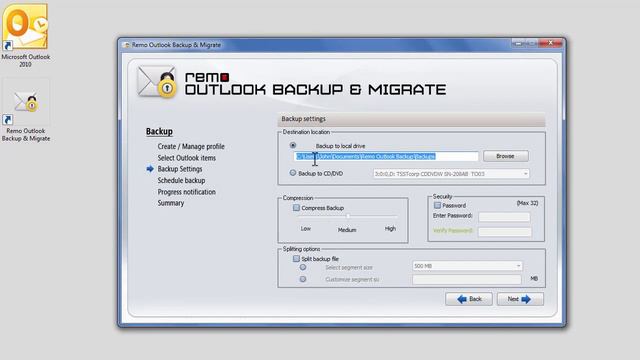The height and width of the screenshot is (360, 640).
Task: Click the High compression label
Action: pyautogui.click(x=390, y=229)
